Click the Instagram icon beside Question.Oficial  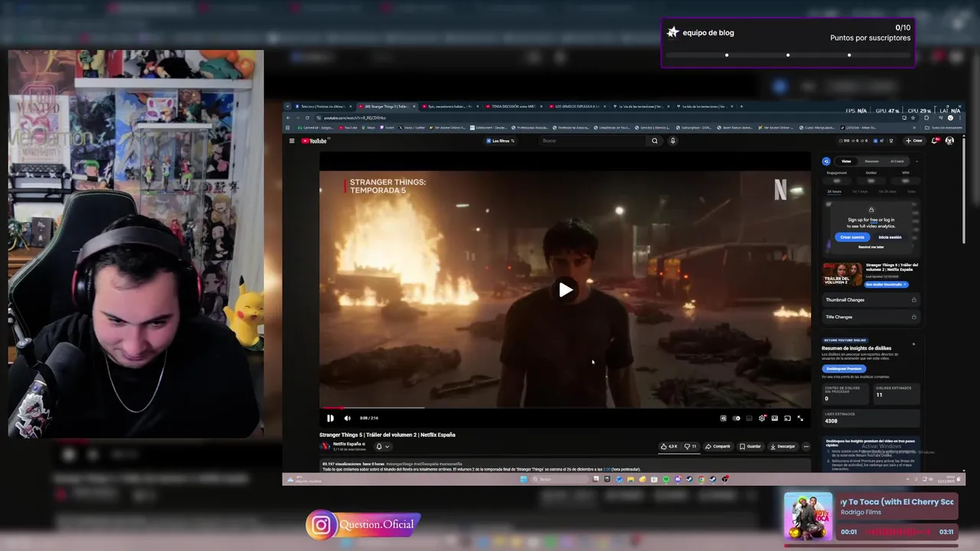322,525
